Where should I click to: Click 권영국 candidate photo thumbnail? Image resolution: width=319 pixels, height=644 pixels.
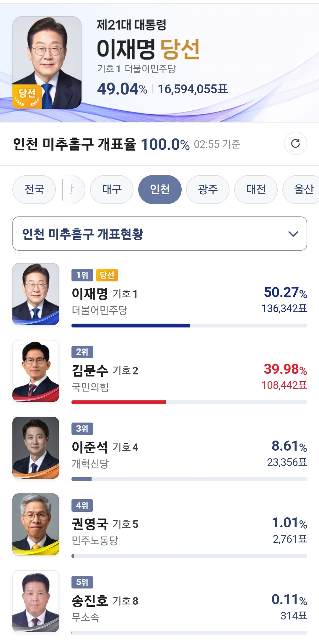point(36,524)
